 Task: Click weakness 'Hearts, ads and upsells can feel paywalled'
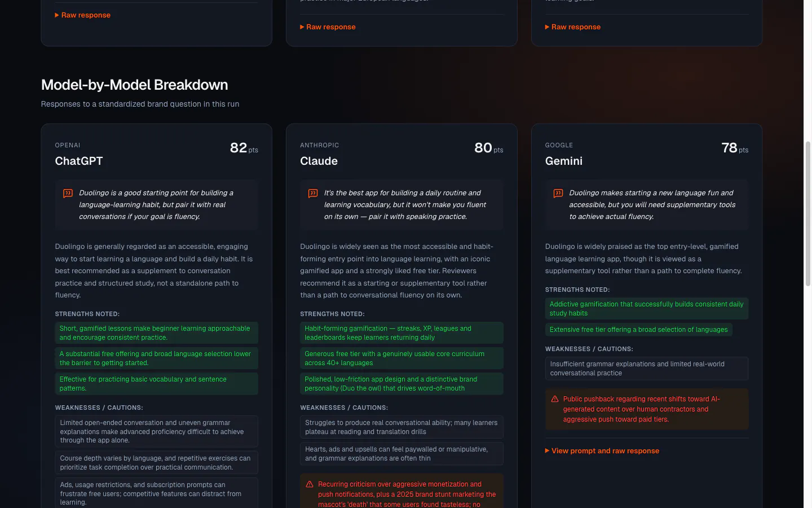tap(401, 454)
